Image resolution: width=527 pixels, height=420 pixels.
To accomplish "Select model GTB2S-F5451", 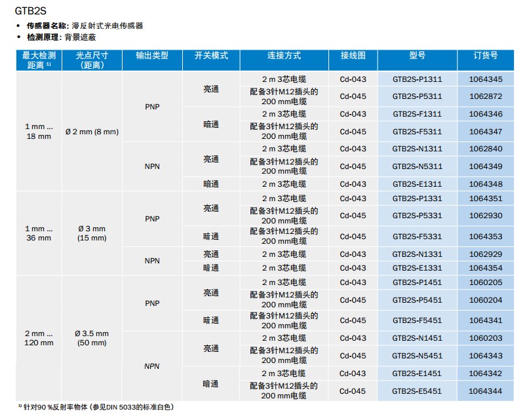I will (417, 320).
